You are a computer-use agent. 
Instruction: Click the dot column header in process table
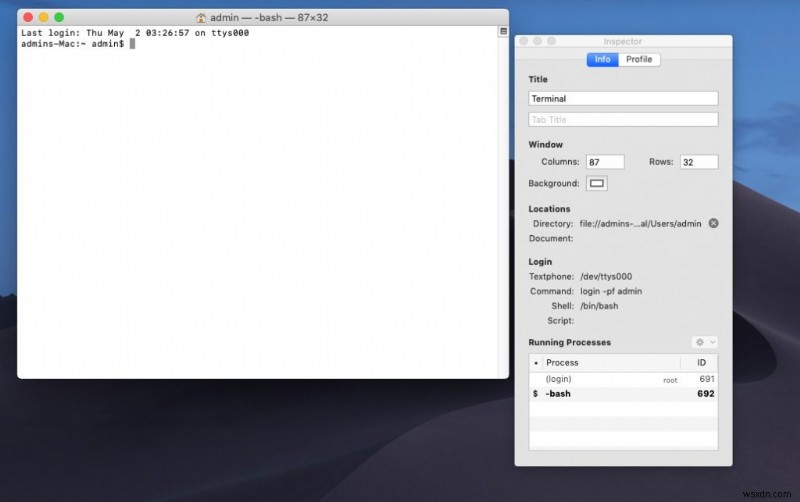click(536, 363)
